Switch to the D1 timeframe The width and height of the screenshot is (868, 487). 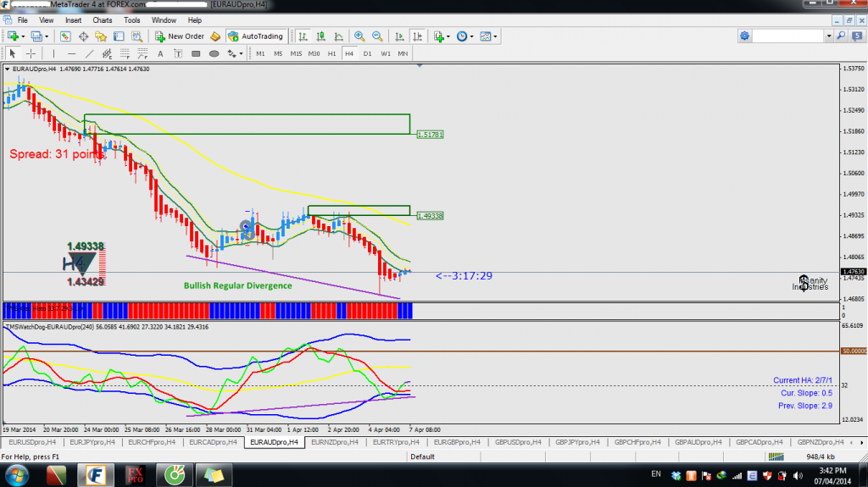click(x=367, y=53)
